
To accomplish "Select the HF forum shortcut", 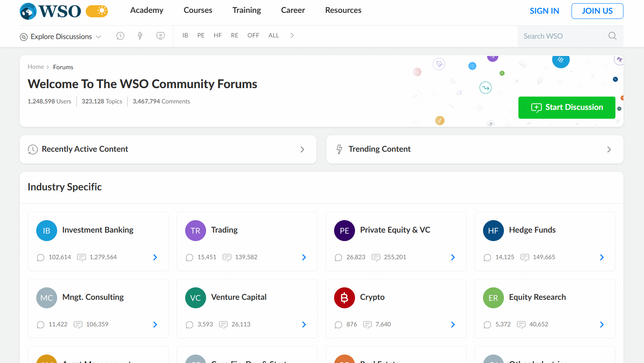I will [x=218, y=35].
